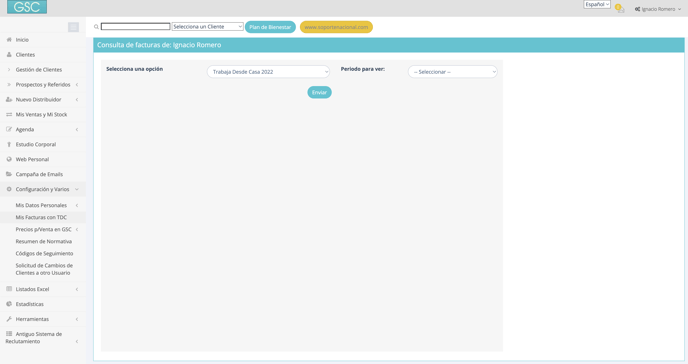Viewport: 688px width, 364px height.
Task: Open Clientes in the sidebar
Action: [25, 54]
